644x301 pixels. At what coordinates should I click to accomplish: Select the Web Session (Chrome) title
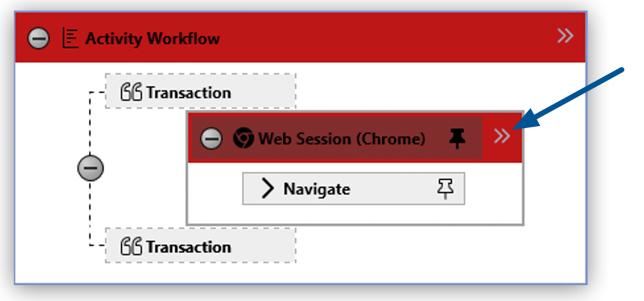tap(341, 139)
